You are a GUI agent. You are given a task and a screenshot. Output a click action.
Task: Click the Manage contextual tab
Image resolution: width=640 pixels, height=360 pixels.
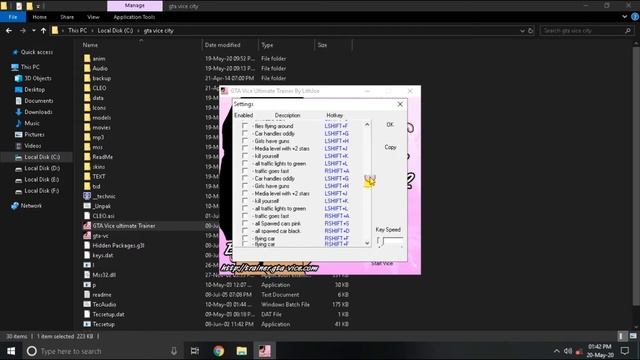coord(135,6)
